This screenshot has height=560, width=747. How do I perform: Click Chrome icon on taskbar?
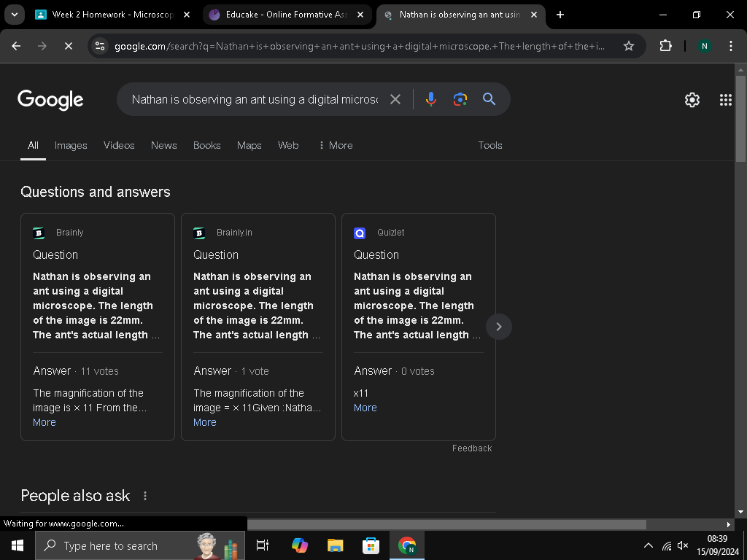(x=407, y=545)
